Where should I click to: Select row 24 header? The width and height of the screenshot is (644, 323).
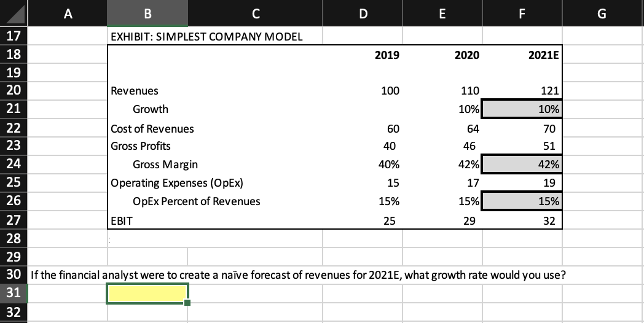[x=14, y=165]
